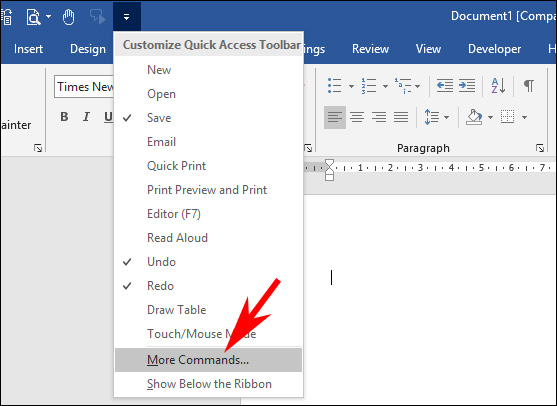Click Decrease Indent icon
This screenshot has width=557, height=406.
pos(445,86)
